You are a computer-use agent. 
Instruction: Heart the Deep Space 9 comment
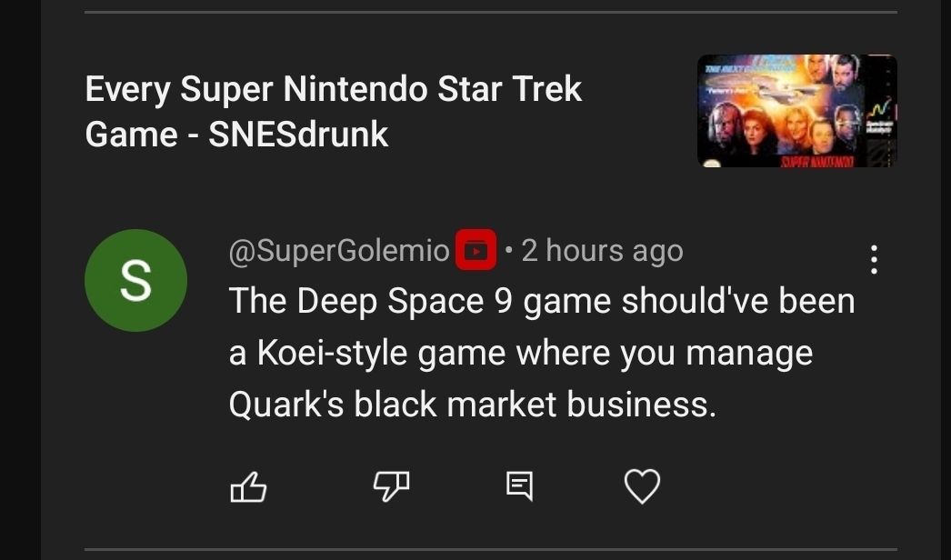click(x=642, y=487)
